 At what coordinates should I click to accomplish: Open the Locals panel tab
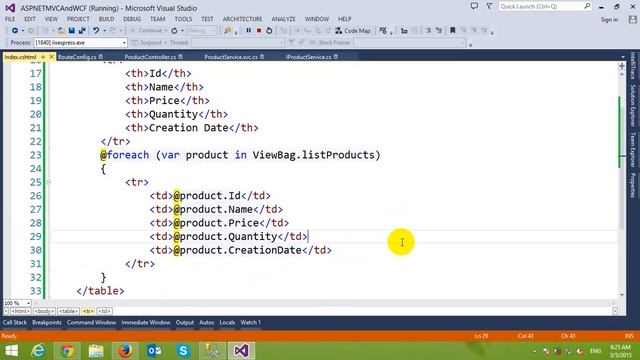click(x=227, y=322)
